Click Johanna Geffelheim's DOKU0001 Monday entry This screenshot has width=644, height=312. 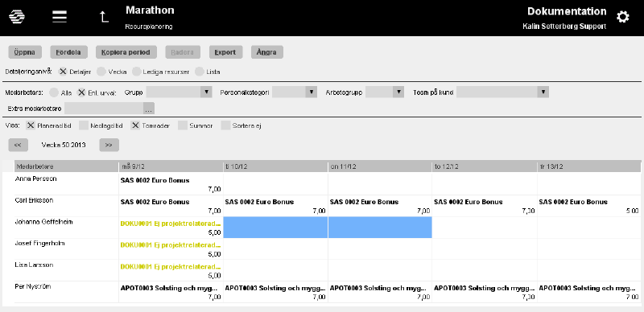pyautogui.click(x=171, y=228)
